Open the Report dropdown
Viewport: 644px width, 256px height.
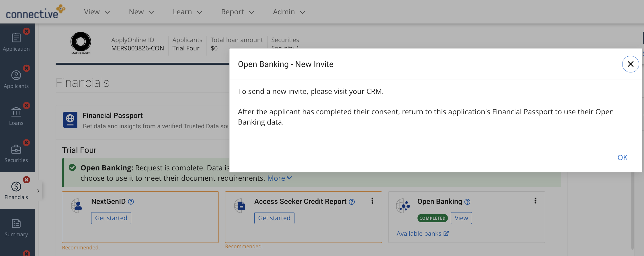coord(237,12)
